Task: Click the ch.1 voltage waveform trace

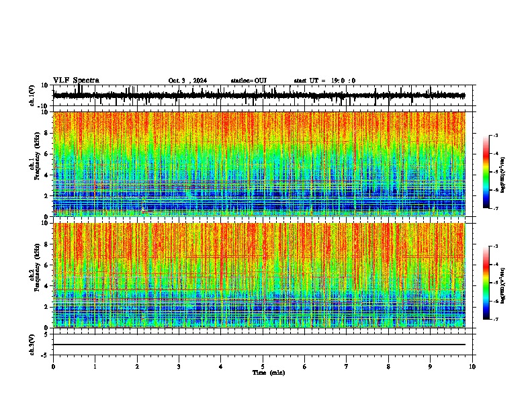Action: pyautogui.click(x=259, y=95)
